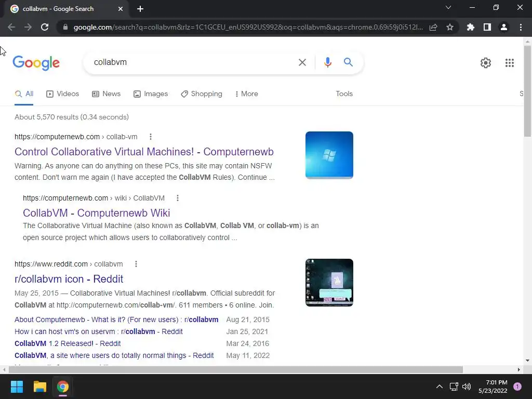Click the Google logo
This screenshot has width=532, height=399.
tap(36, 63)
